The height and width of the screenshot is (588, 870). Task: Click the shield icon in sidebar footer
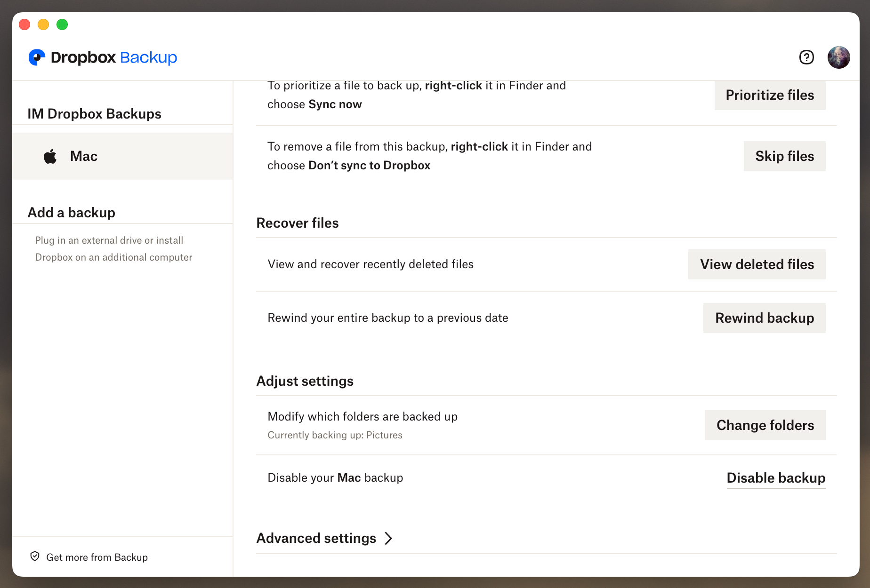tap(35, 556)
